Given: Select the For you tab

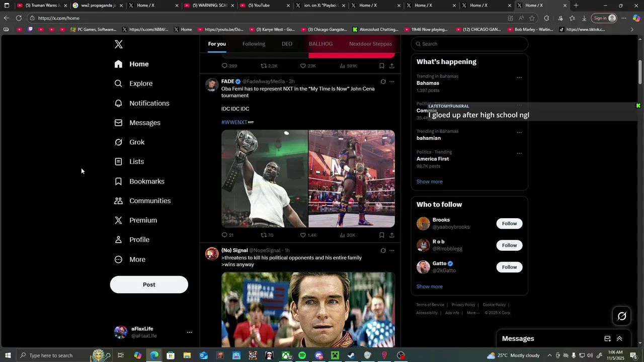Looking at the screenshot, I should 217,44.
